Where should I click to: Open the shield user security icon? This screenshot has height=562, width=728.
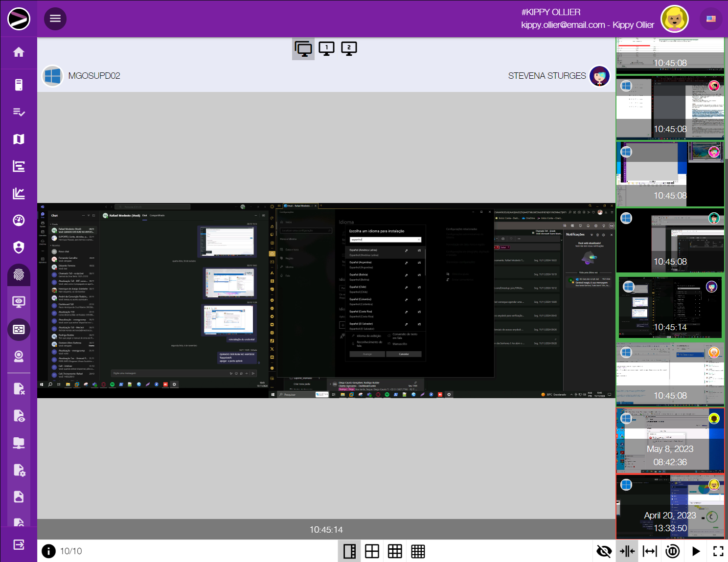click(x=19, y=247)
